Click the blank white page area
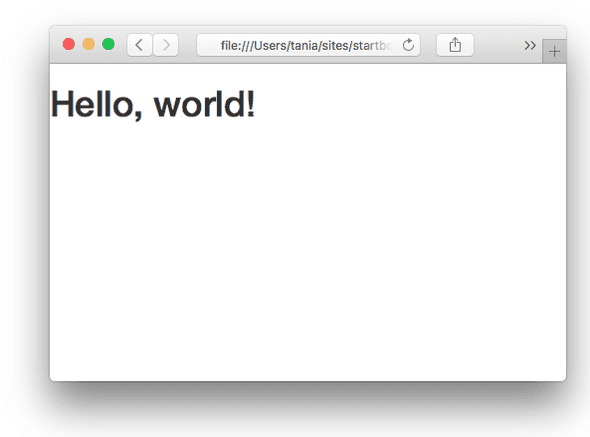Image resolution: width=590 pixels, height=437 pixels. click(x=308, y=248)
